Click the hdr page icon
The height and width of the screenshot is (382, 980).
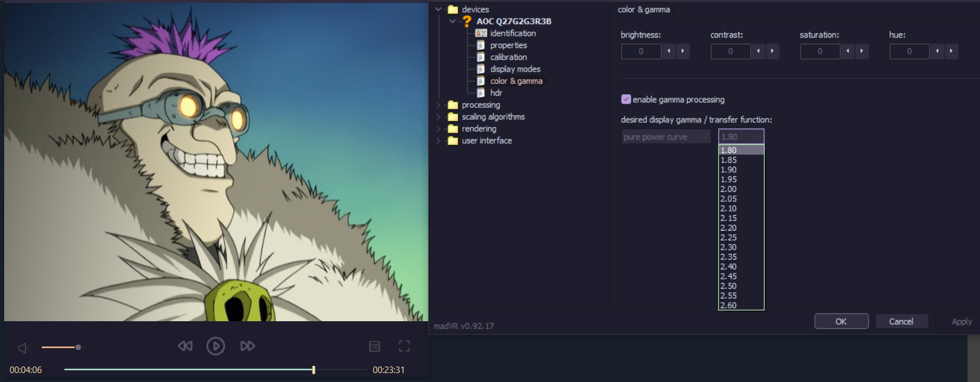[x=481, y=93]
